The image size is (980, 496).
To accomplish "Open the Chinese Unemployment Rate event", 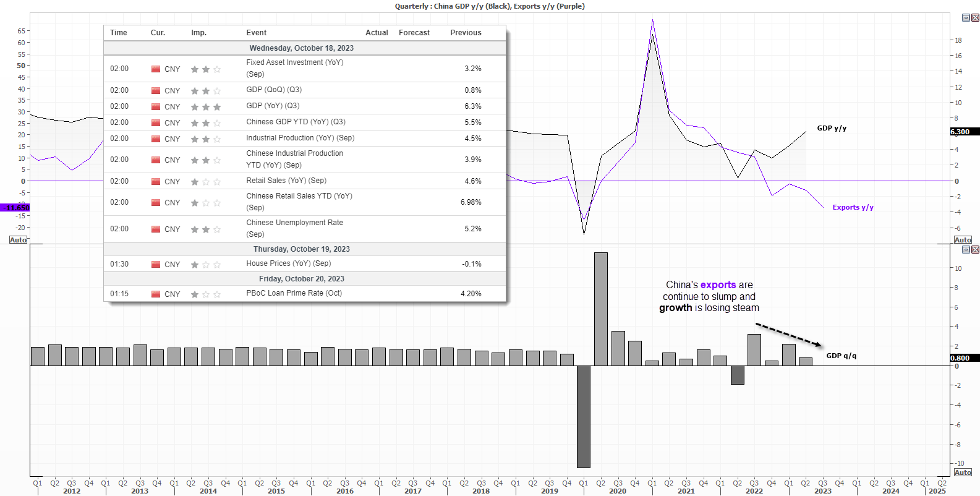I will (x=294, y=228).
